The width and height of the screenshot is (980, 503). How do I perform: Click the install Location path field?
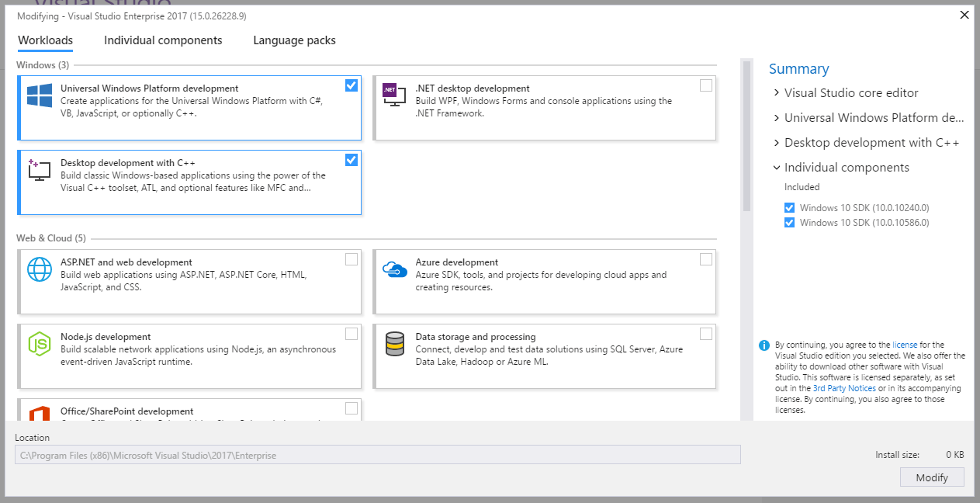tap(377, 455)
